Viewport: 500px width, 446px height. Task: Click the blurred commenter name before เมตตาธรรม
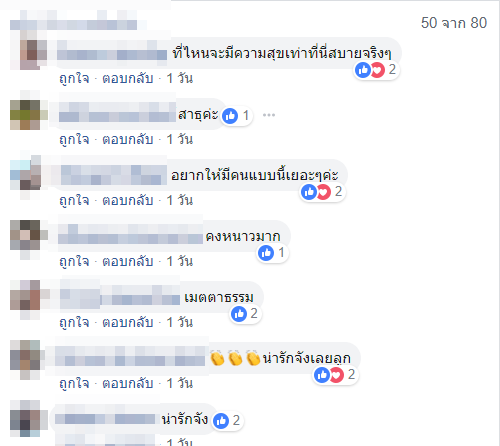(x=120, y=296)
